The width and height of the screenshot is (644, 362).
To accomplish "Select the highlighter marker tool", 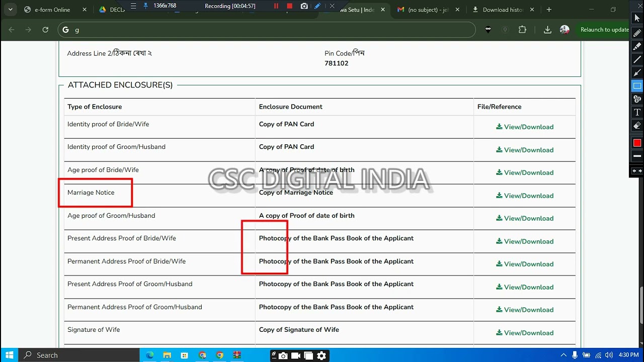I will pyautogui.click(x=637, y=46).
